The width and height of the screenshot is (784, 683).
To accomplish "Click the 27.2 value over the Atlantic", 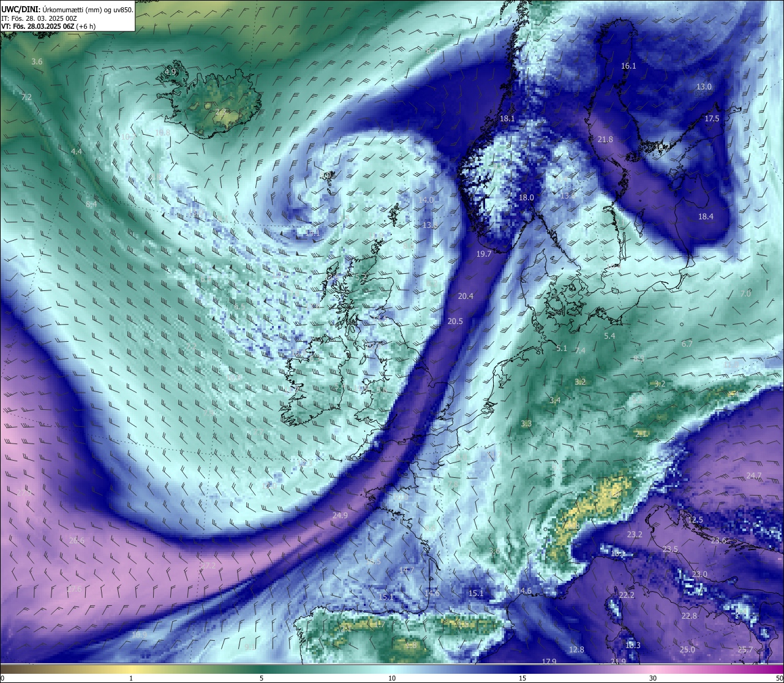I will 208,565.
